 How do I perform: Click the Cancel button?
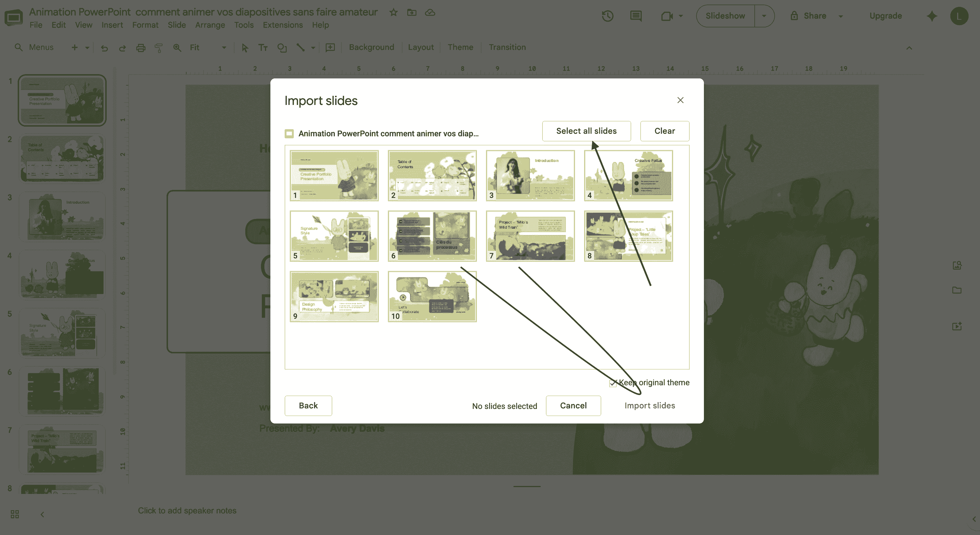point(573,406)
